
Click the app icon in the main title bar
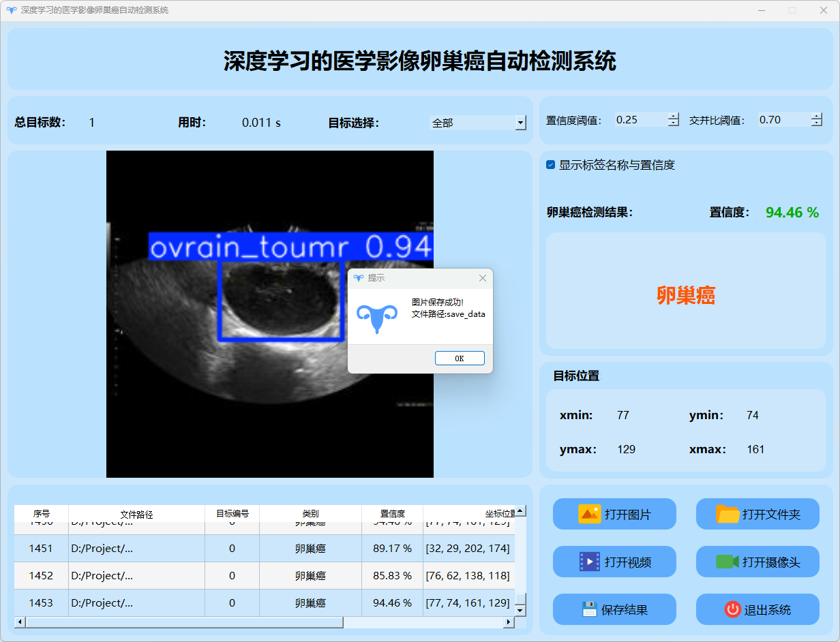click(x=11, y=10)
